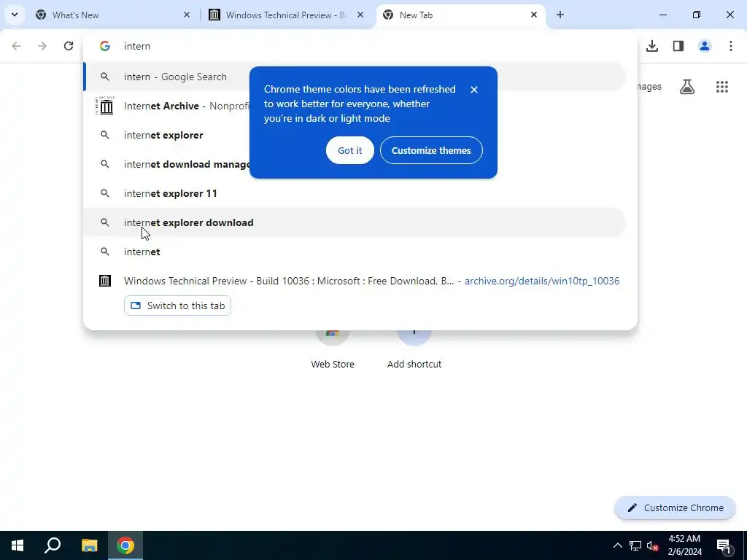Open Windows taskbar search
Screen dimensions: 747x560
[53, 545]
